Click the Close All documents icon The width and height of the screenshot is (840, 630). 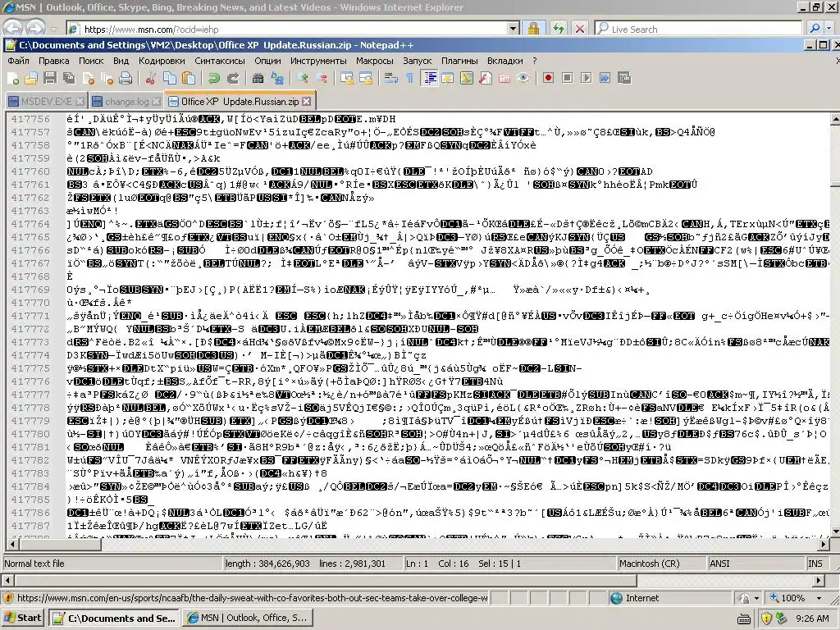[x=107, y=78]
